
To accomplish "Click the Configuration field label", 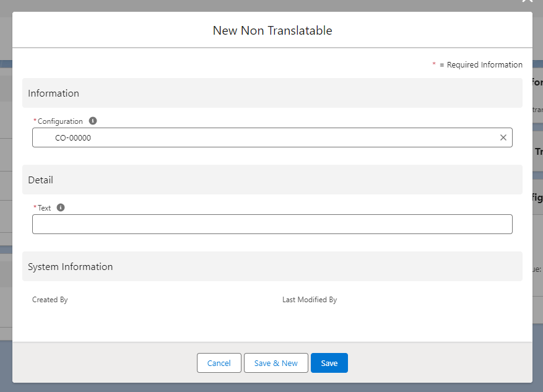I will pos(60,121).
